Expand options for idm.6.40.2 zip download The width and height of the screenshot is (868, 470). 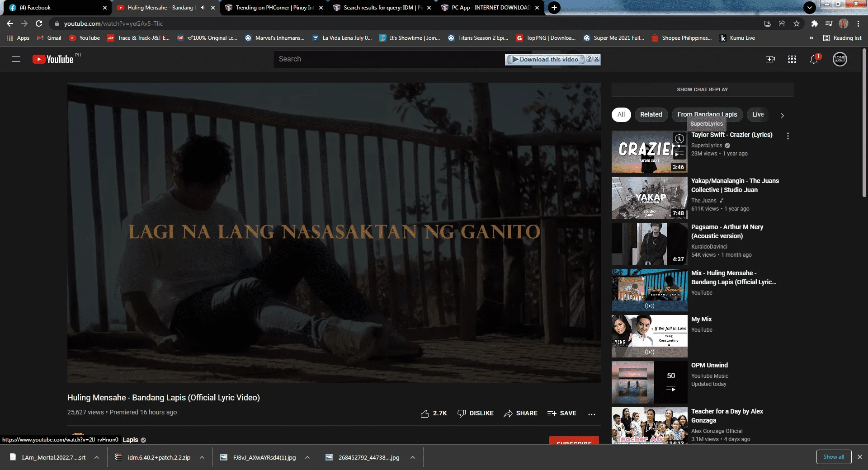(202, 457)
